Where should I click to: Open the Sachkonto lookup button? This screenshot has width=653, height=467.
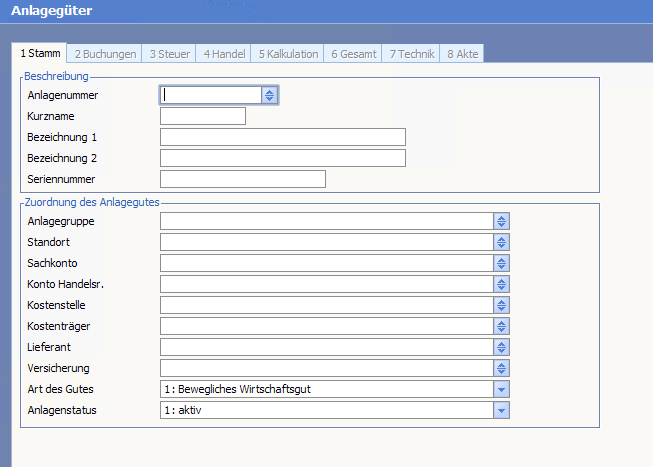[502, 263]
